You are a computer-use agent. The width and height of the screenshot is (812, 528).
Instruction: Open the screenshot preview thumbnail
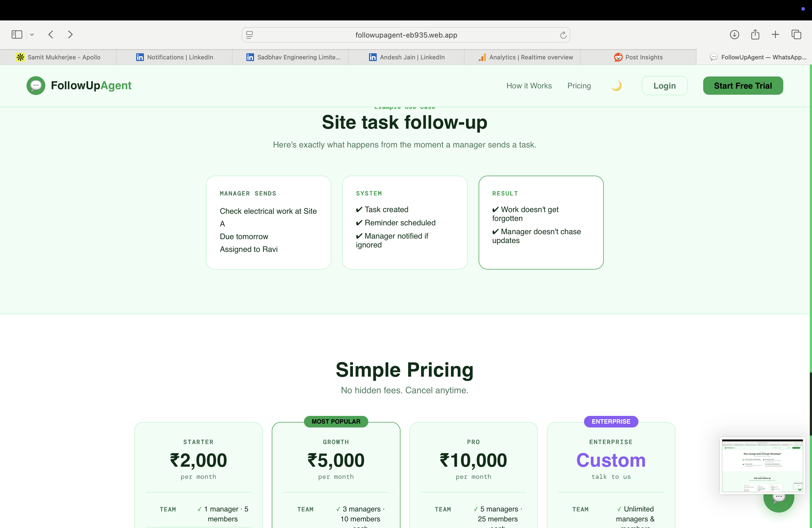click(763, 466)
